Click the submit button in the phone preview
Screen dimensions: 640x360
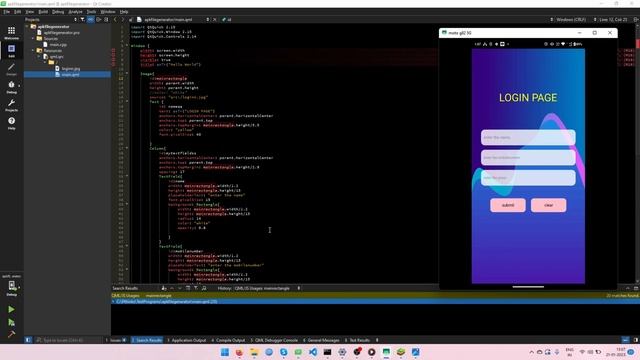508,205
